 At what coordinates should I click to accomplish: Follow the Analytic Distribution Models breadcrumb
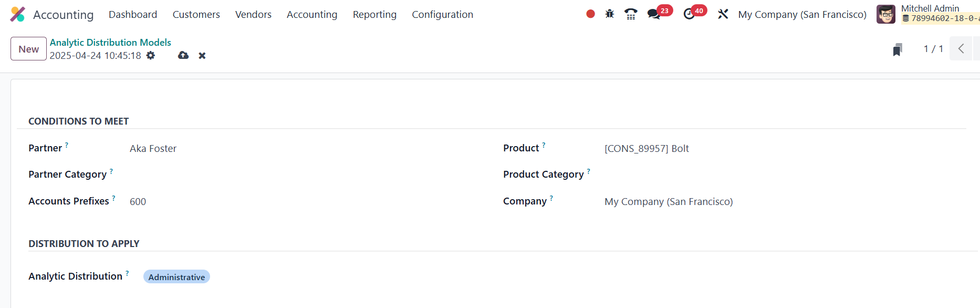pyautogui.click(x=110, y=43)
